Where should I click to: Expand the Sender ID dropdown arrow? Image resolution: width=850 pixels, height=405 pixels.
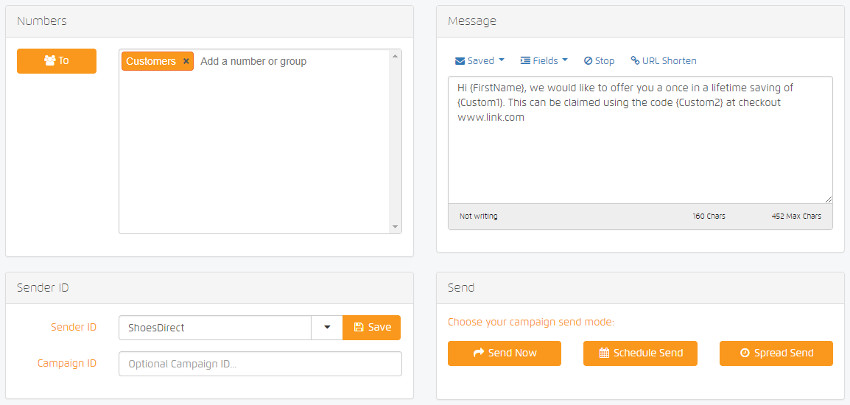pos(327,327)
